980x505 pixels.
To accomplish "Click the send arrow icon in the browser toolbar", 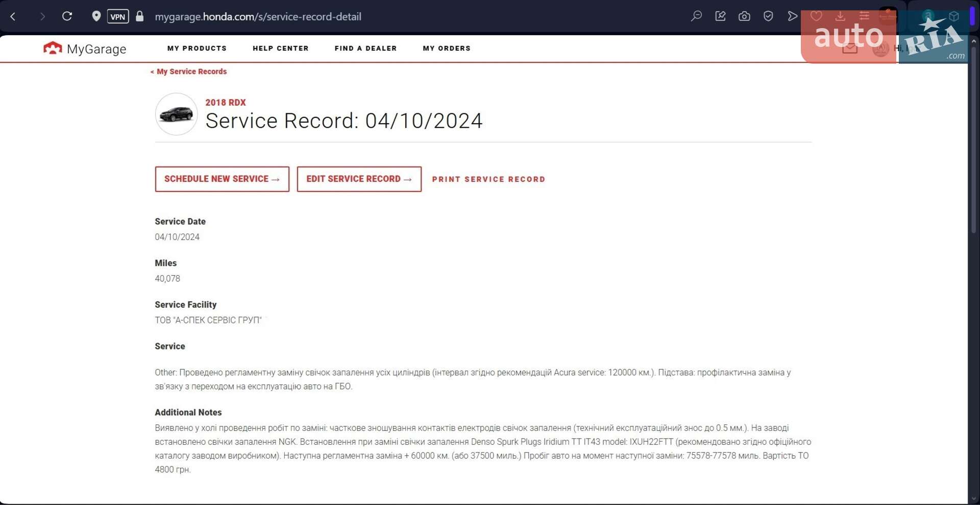I will click(792, 16).
